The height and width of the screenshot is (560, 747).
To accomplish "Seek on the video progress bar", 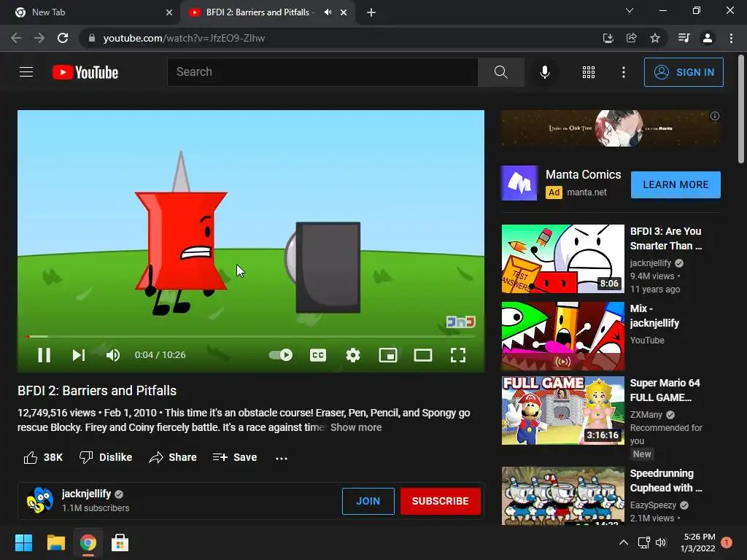I will [251, 336].
